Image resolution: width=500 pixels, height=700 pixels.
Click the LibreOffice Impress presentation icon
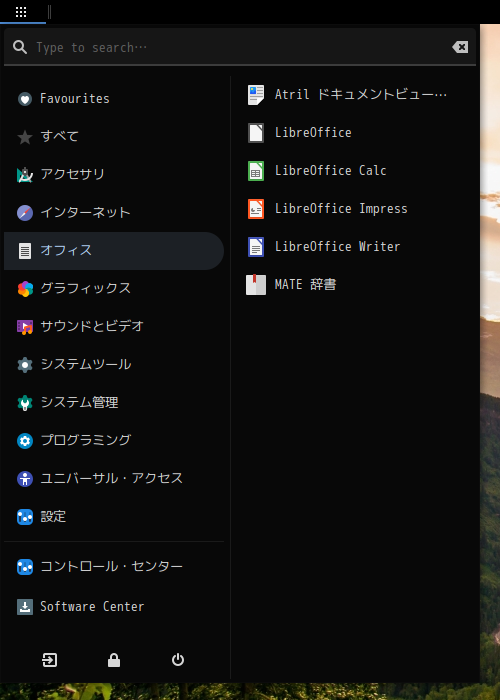(256, 209)
